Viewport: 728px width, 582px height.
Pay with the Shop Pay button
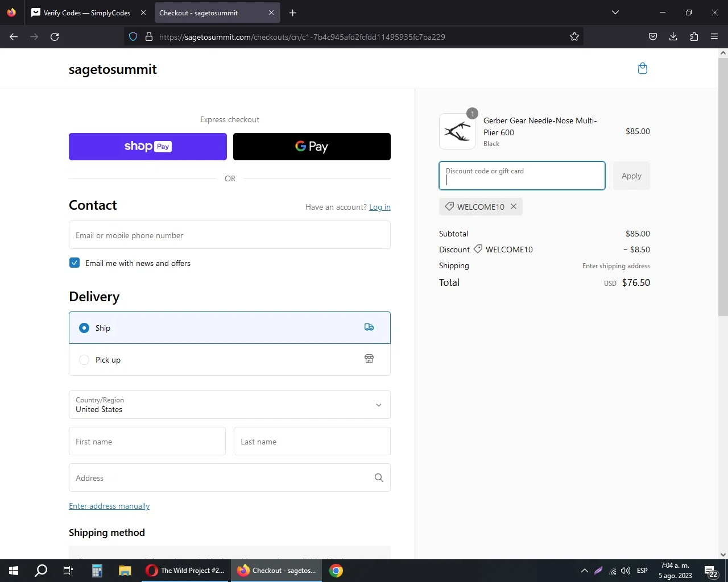[148, 147]
